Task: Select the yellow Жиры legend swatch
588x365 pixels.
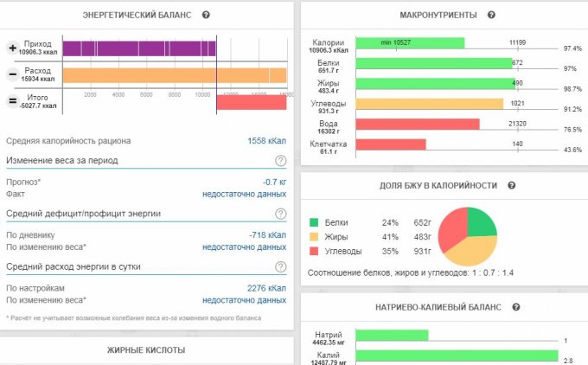Action: tap(315, 236)
